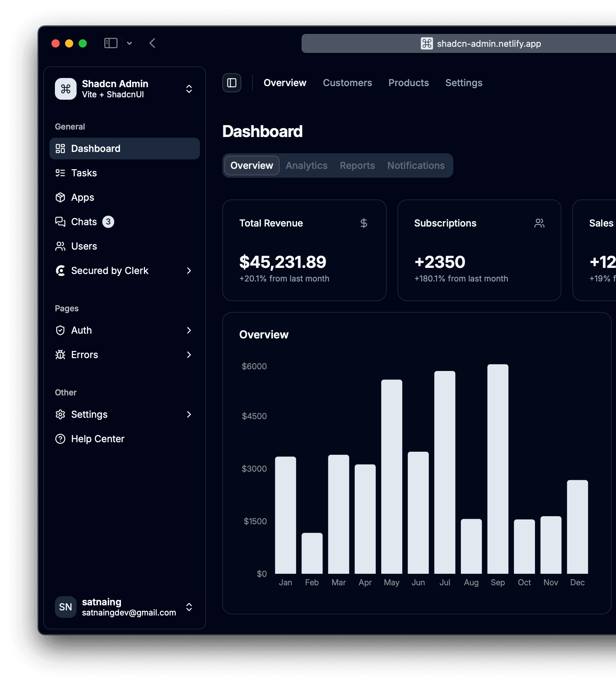
Task: Click the Apps cube icon
Action: (x=60, y=197)
